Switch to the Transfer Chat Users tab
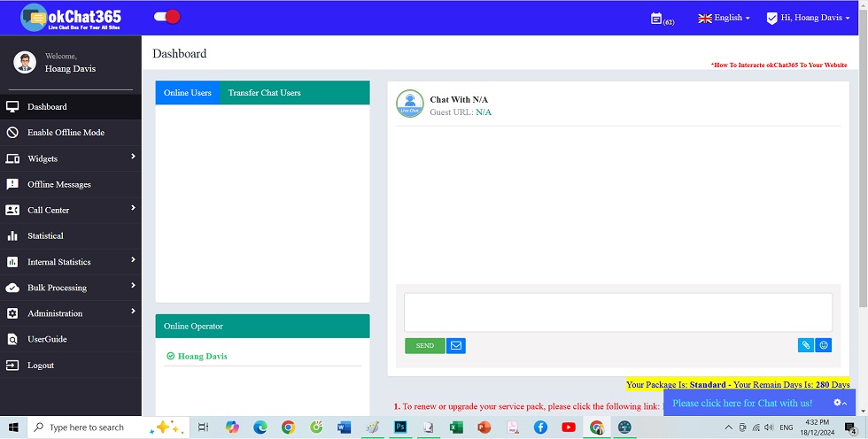The width and height of the screenshot is (868, 439). (x=264, y=93)
